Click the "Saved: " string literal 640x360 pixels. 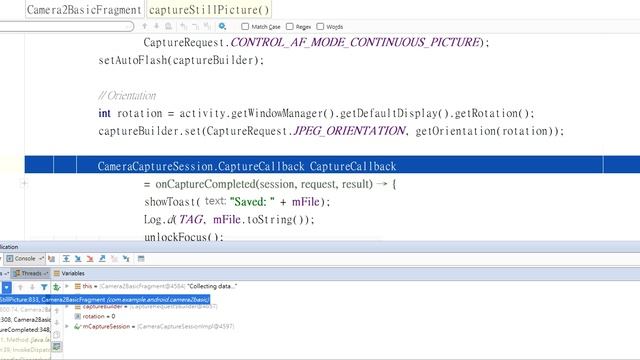click(252, 202)
